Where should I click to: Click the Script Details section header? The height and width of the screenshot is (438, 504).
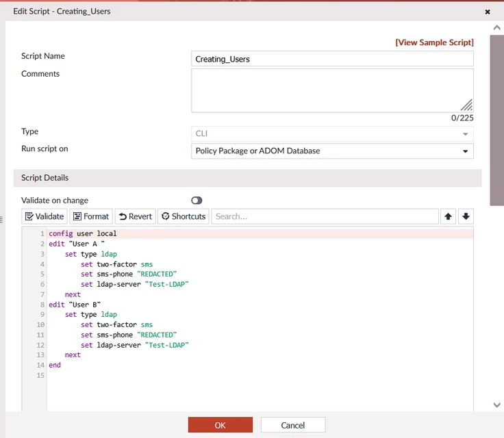coord(247,178)
